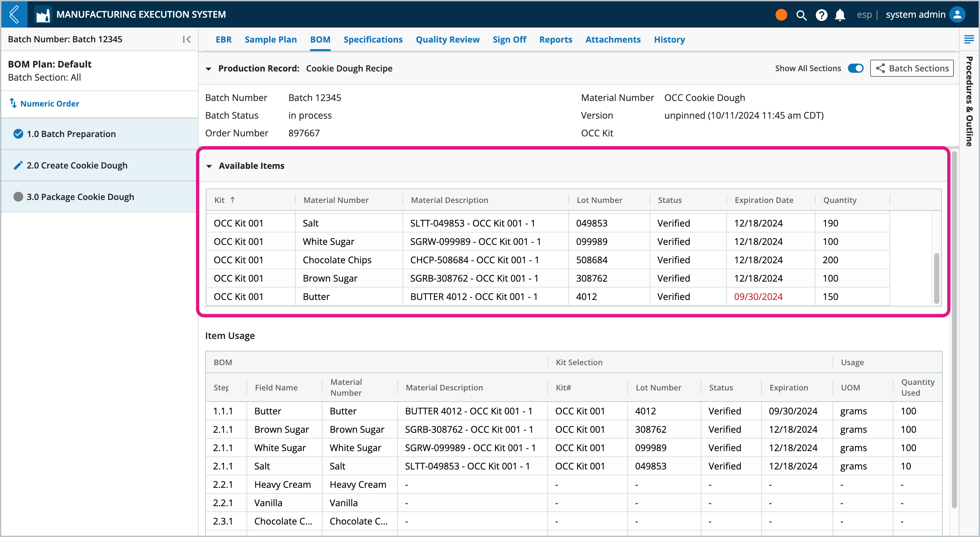Image resolution: width=980 pixels, height=537 pixels.
Task: Select the BOM tab
Action: 320,39
